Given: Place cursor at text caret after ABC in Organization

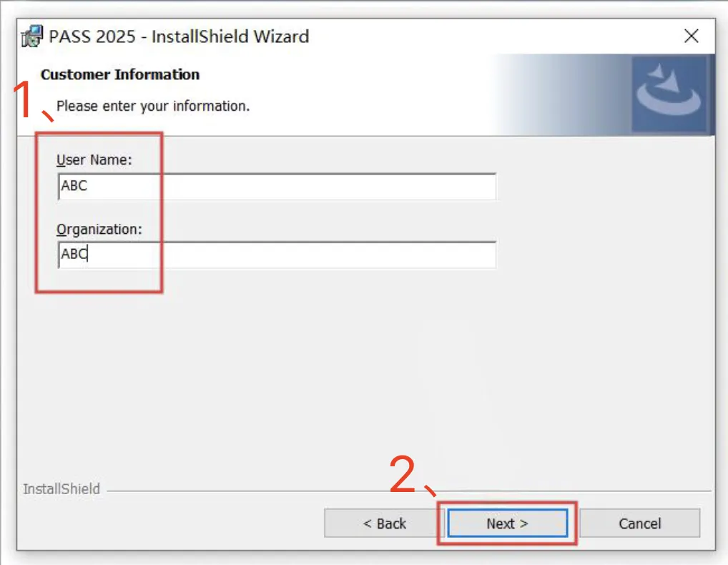Looking at the screenshot, I should click(x=88, y=255).
